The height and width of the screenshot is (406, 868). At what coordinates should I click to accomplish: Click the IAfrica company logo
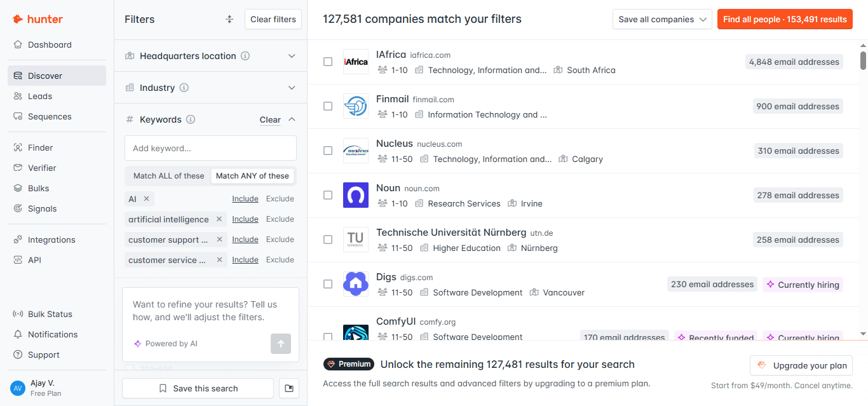pos(356,62)
